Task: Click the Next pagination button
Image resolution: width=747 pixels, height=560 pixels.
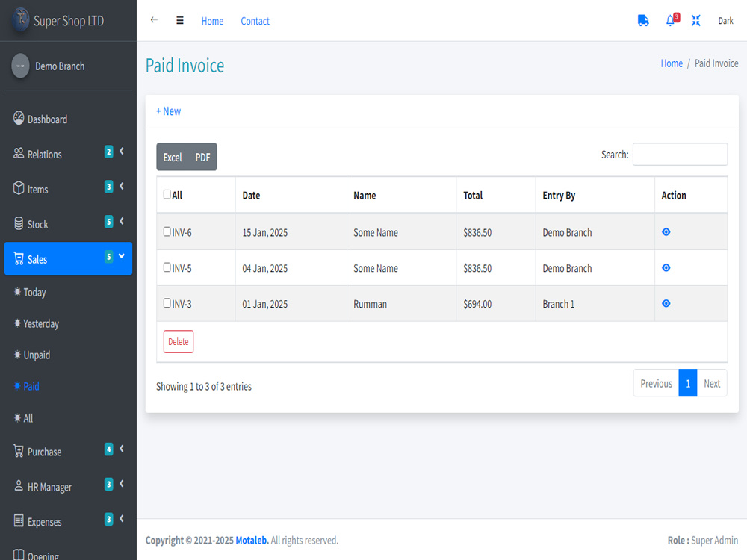Action: [x=712, y=383]
